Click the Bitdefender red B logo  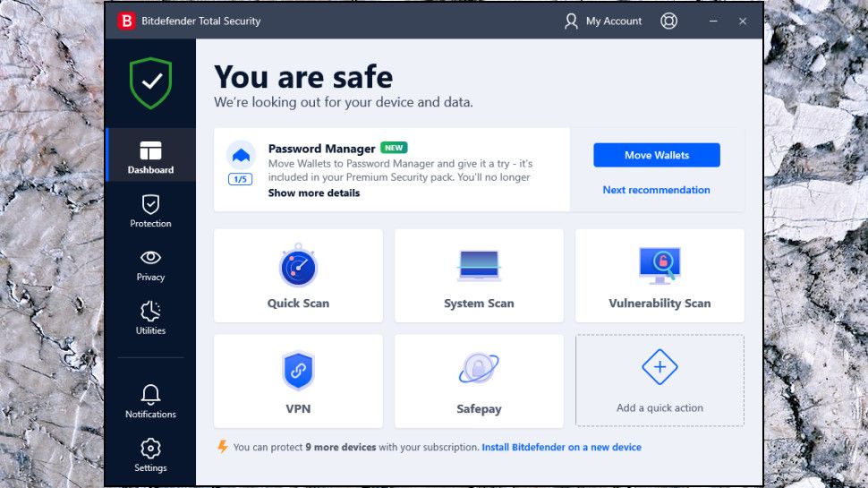pyautogui.click(x=126, y=21)
